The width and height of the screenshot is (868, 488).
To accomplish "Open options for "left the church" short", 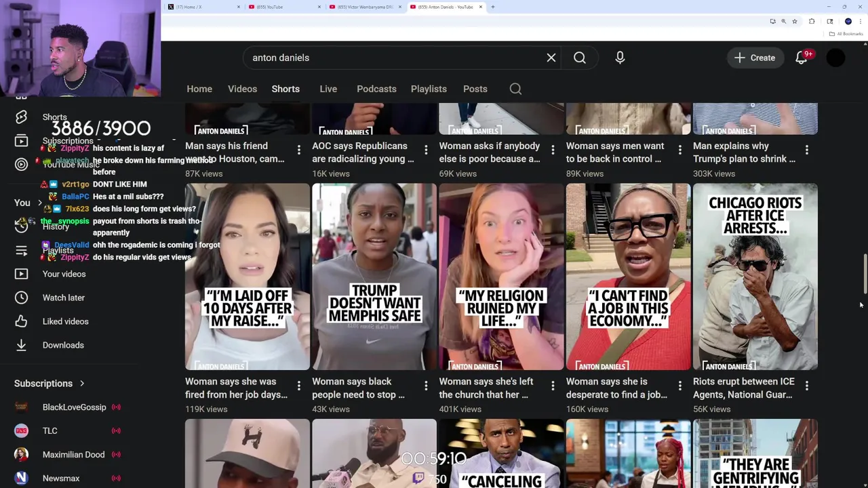I will coord(553,386).
